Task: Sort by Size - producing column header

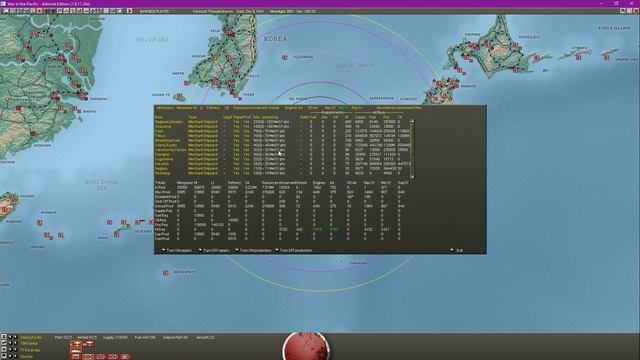Action: pos(265,117)
